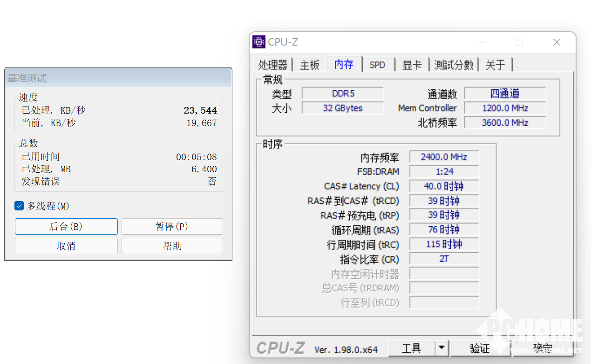The width and height of the screenshot is (591, 364).
Task: Open the 测試分數 tab
Action: point(454,65)
